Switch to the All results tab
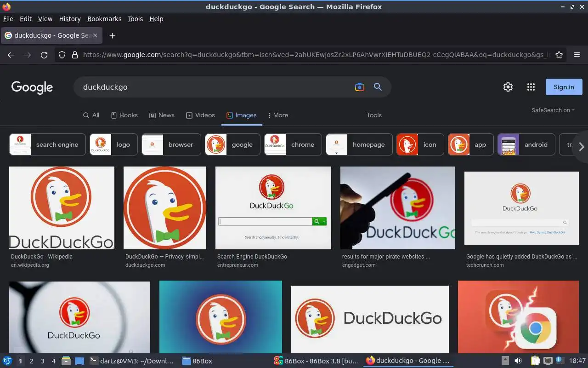The image size is (588, 368). pyautogui.click(x=91, y=115)
